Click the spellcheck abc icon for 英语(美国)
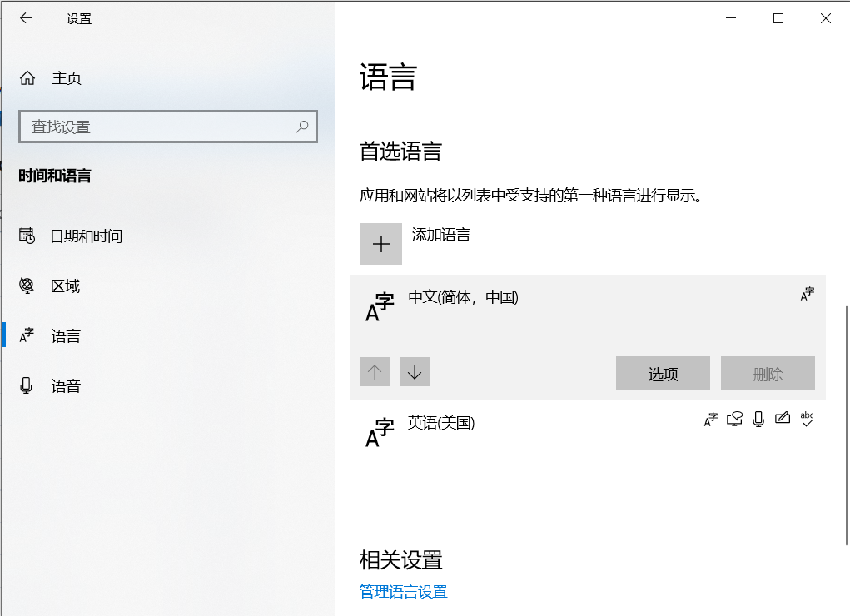Screen dimensions: 850x616 (x=807, y=419)
